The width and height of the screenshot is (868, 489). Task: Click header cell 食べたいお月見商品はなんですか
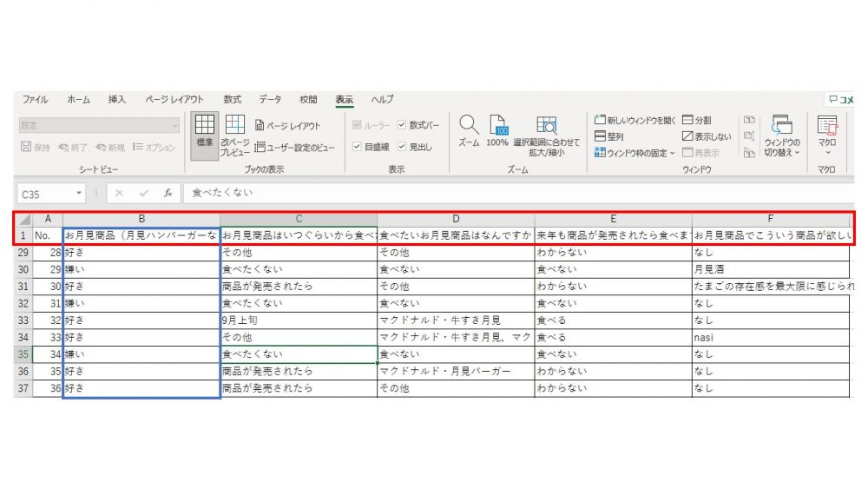point(457,235)
